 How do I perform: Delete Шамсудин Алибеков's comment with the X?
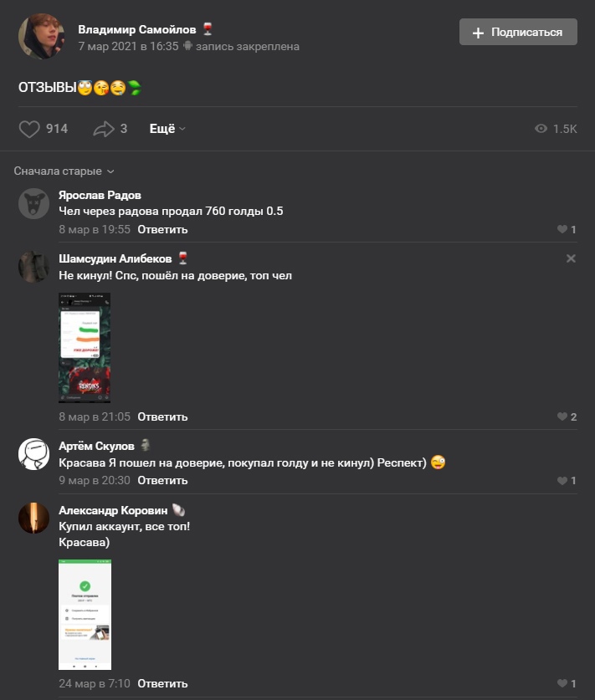coord(571,258)
